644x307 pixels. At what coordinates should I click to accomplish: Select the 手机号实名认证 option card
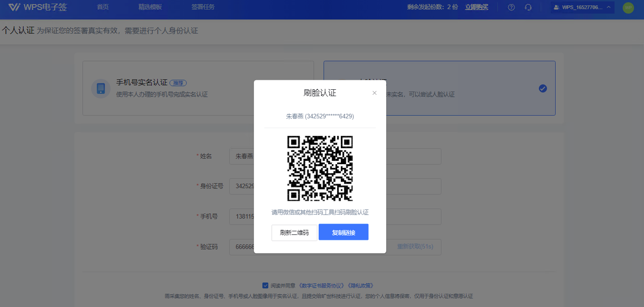pos(198,88)
